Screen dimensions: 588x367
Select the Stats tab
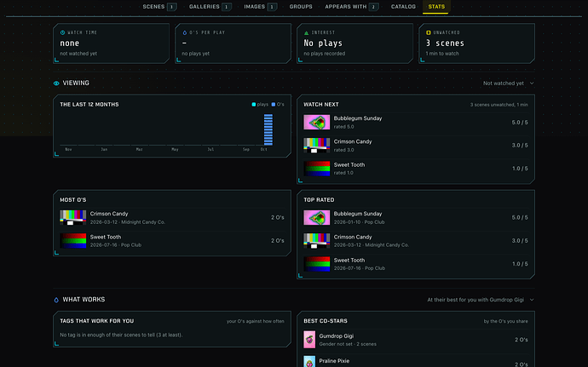point(436,7)
